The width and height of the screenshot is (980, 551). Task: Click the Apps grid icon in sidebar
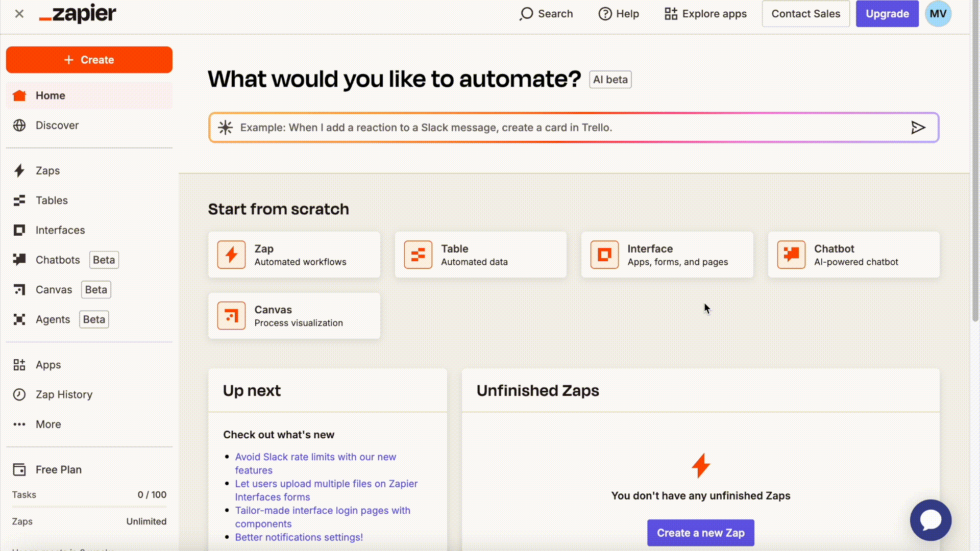tap(19, 365)
